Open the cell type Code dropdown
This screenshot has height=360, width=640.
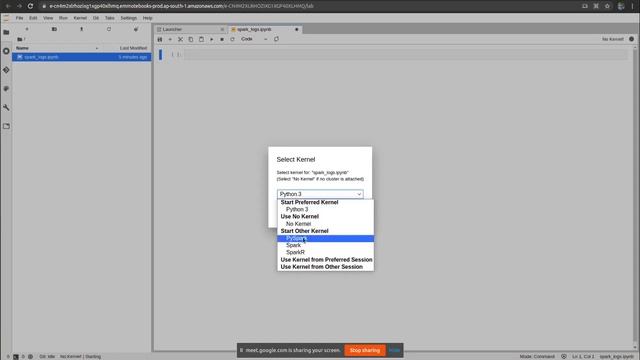coord(254,39)
